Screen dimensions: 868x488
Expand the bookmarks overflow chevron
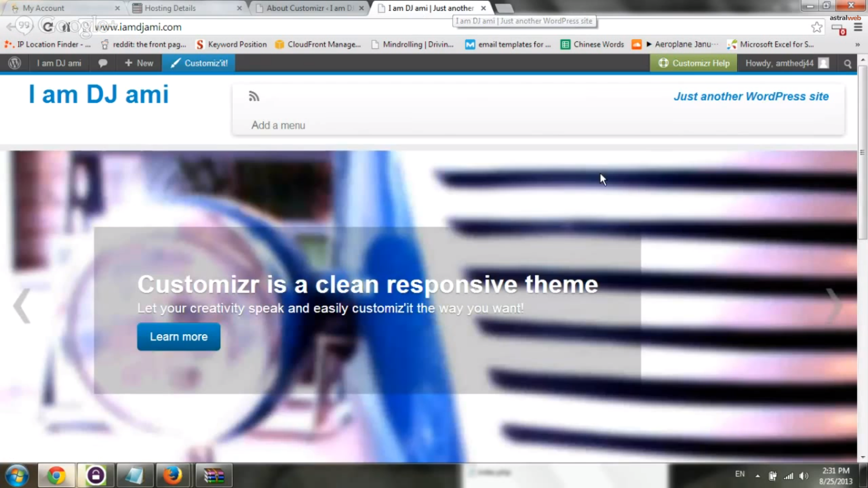(857, 44)
